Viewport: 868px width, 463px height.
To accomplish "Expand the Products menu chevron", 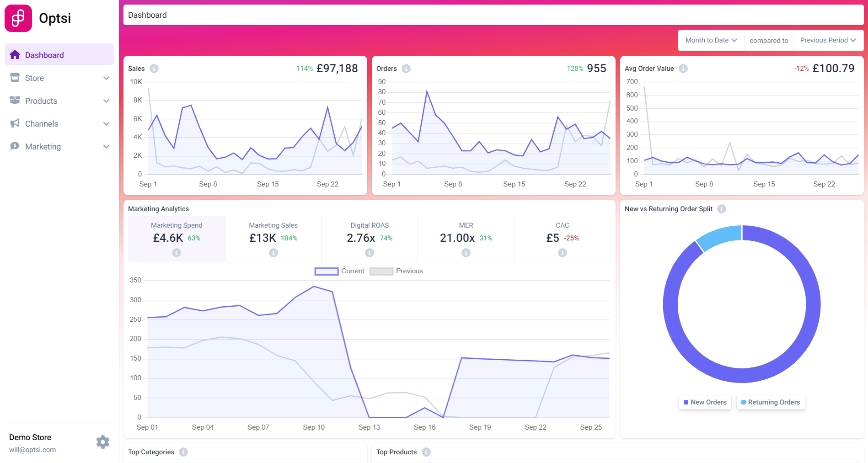I will point(106,101).
